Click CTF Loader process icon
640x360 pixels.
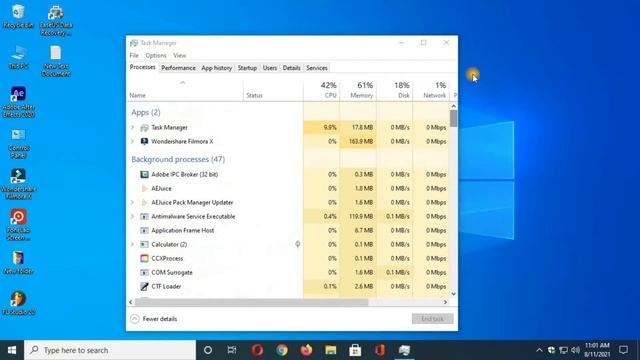click(144, 287)
